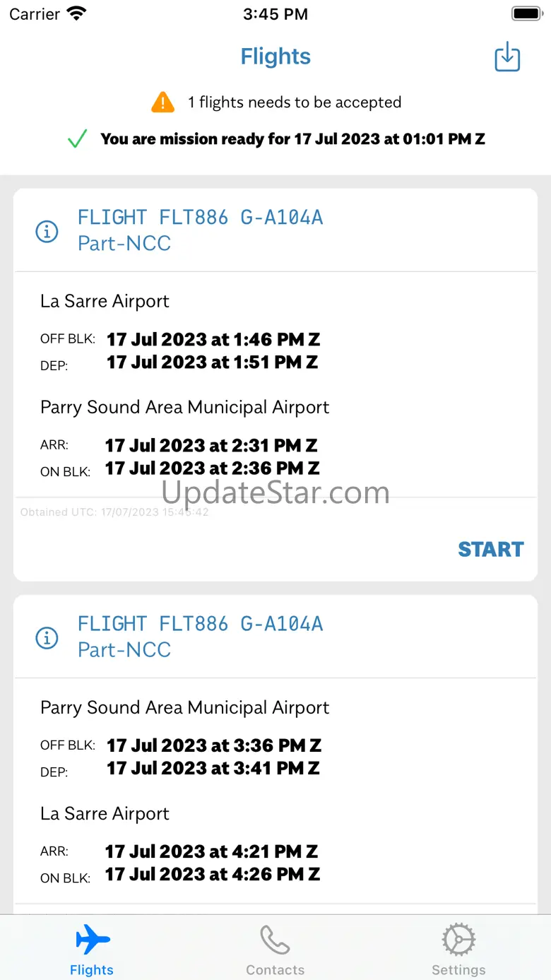Tap the Flights page title
551x980 pixels.
275,57
